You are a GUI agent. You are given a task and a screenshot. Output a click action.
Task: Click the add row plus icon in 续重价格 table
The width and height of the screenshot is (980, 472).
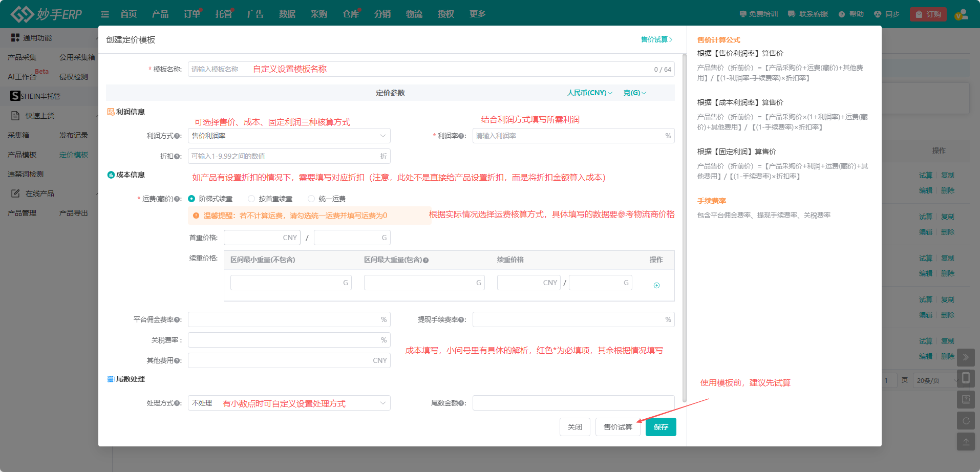point(656,285)
